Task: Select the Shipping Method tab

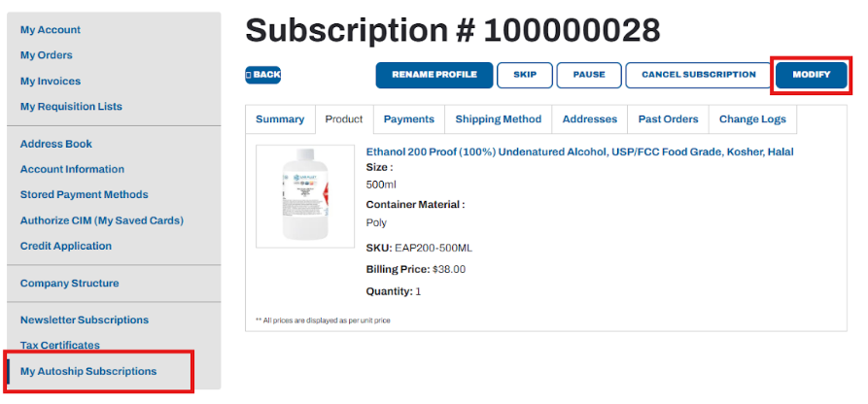Action: coord(499,119)
